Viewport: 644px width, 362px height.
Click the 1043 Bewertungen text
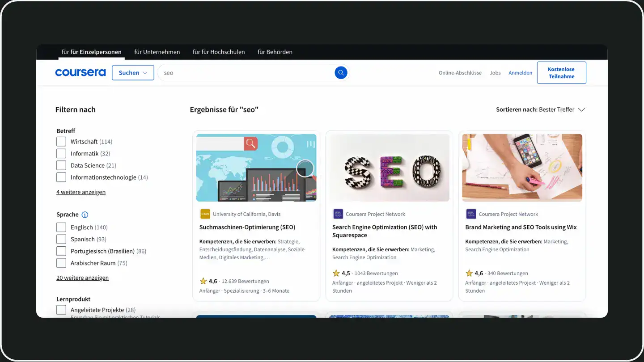pos(376,273)
